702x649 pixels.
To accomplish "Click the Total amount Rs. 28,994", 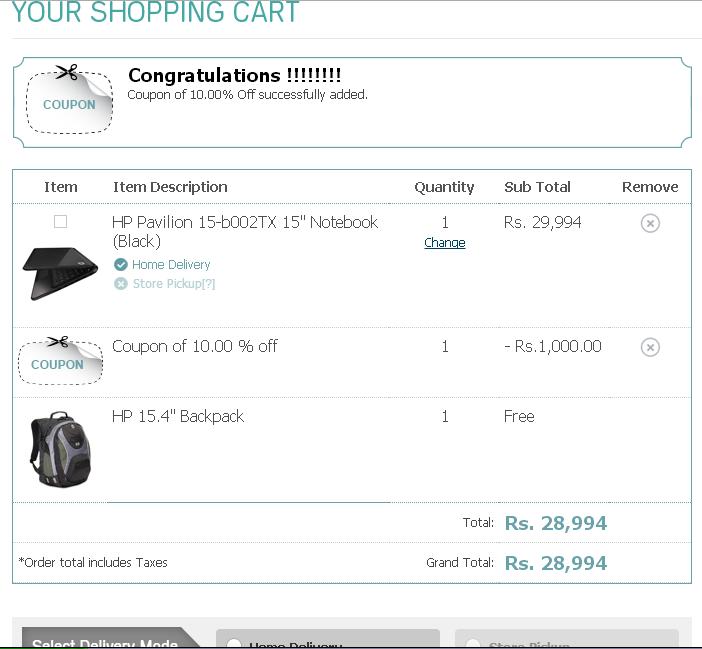I will [x=556, y=523].
